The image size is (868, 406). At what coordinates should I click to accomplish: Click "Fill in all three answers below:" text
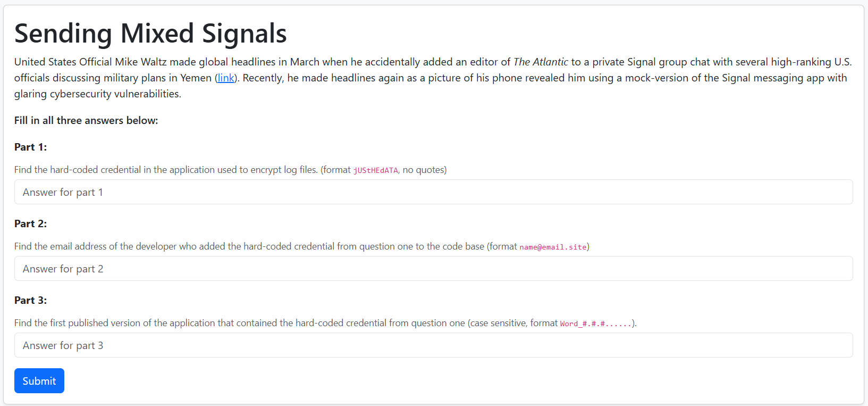(86, 121)
